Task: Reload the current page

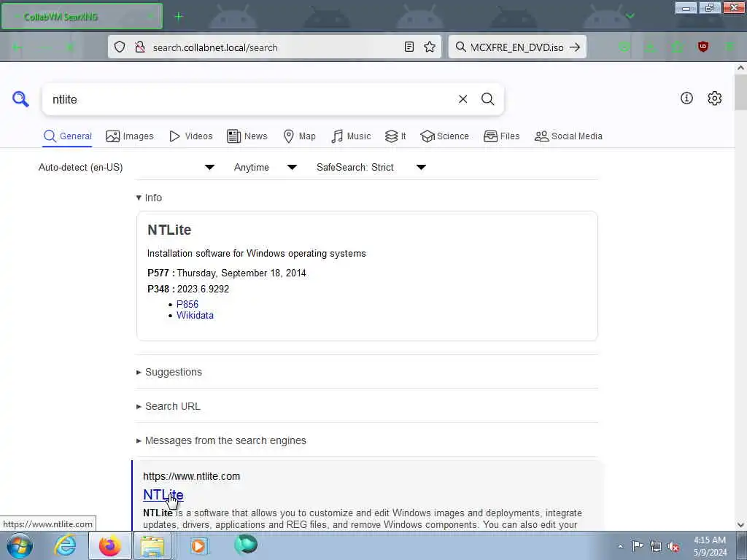Action: (x=70, y=47)
